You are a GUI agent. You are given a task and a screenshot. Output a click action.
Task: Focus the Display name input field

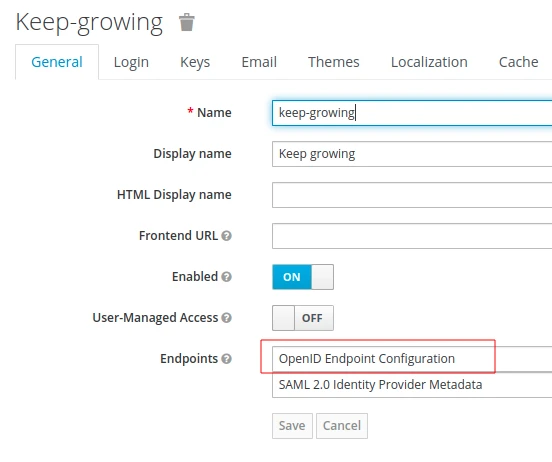[412, 154]
